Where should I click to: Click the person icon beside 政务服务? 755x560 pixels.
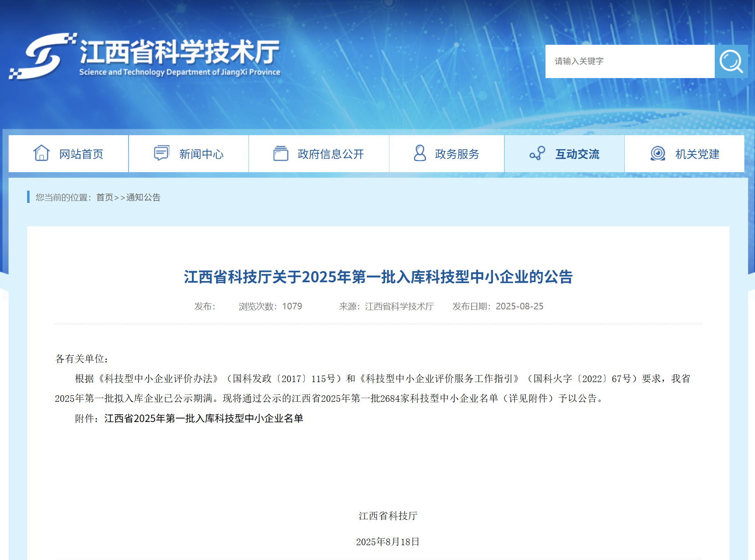coord(419,153)
